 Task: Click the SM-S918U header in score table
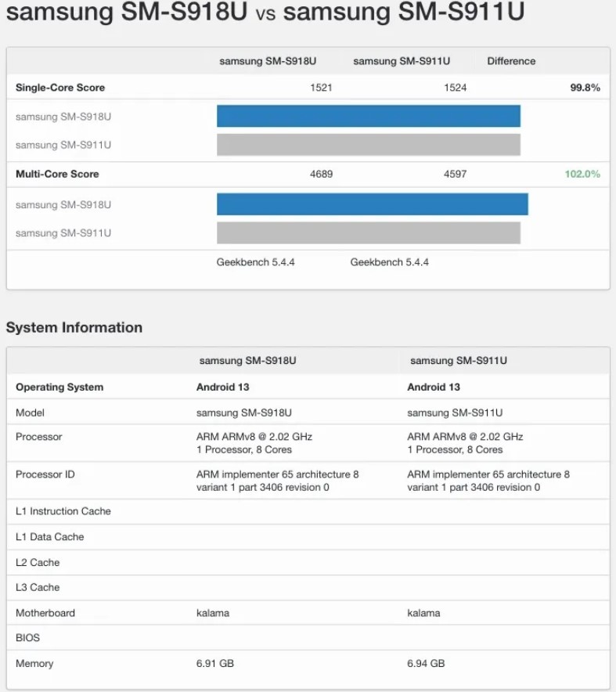coord(268,61)
